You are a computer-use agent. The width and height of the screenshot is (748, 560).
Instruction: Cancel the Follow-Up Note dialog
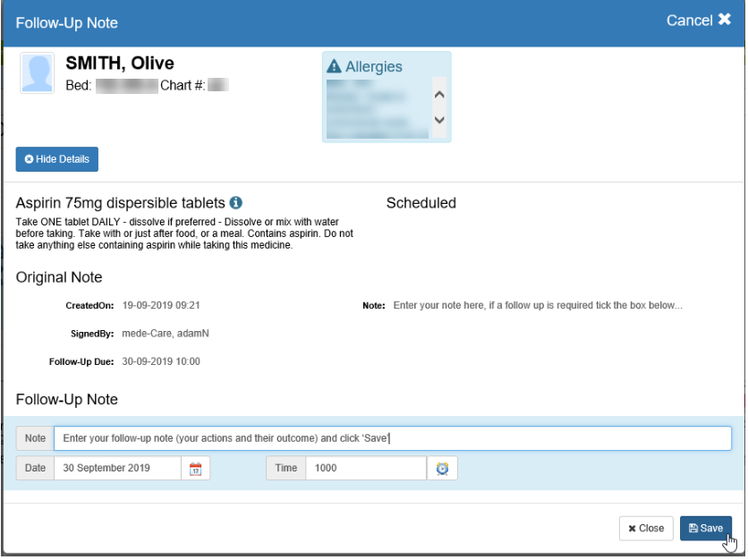(699, 21)
